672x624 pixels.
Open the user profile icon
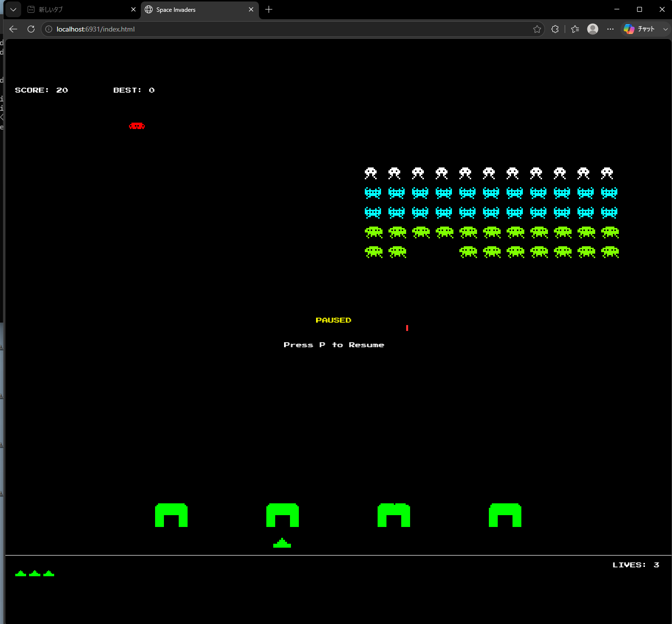click(x=593, y=29)
